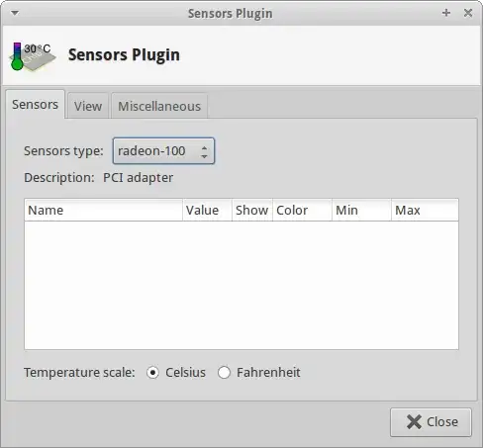483x448 pixels.
Task: Select the Sensors tab
Action: click(x=35, y=105)
